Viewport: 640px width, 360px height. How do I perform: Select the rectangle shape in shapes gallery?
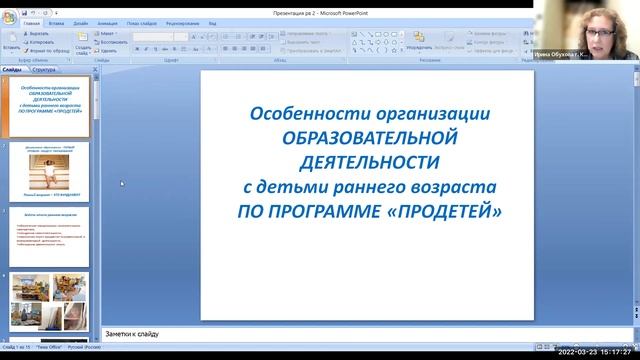pyautogui.click(x=378, y=34)
